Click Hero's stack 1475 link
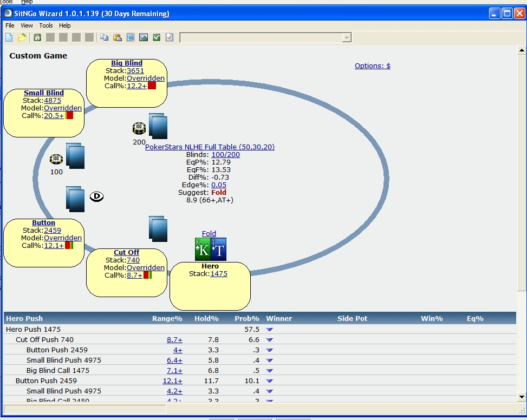The height and width of the screenshot is (420, 527). pos(219,274)
